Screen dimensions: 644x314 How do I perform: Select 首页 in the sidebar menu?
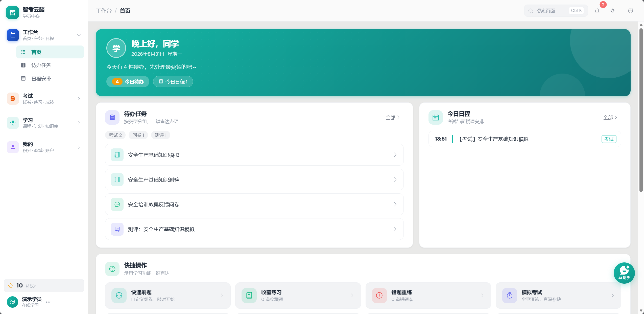(50, 52)
